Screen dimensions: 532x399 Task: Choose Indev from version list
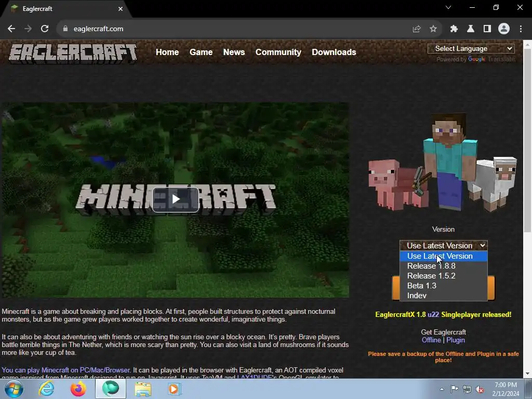tap(444, 296)
